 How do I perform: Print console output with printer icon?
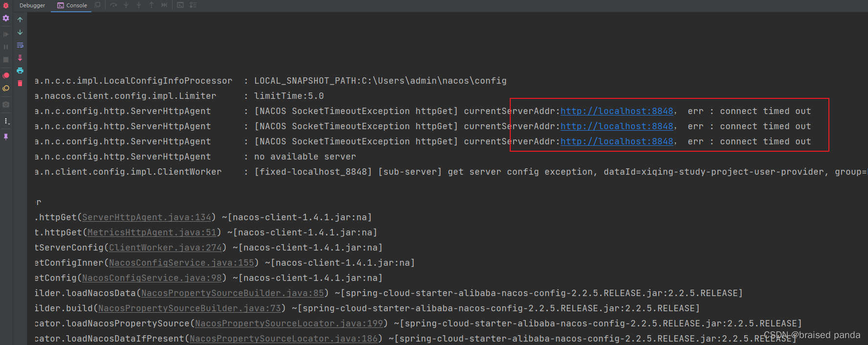(x=20, y=70)
